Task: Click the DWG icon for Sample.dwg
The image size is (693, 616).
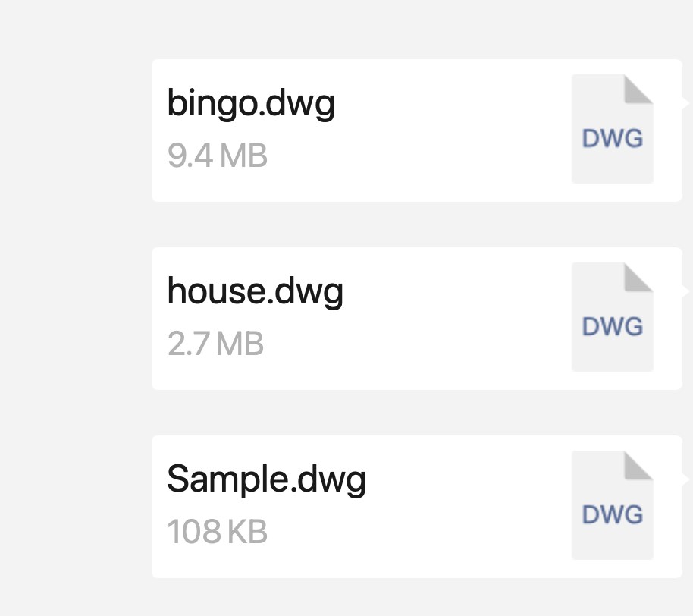Action: [x=612, y=503]
